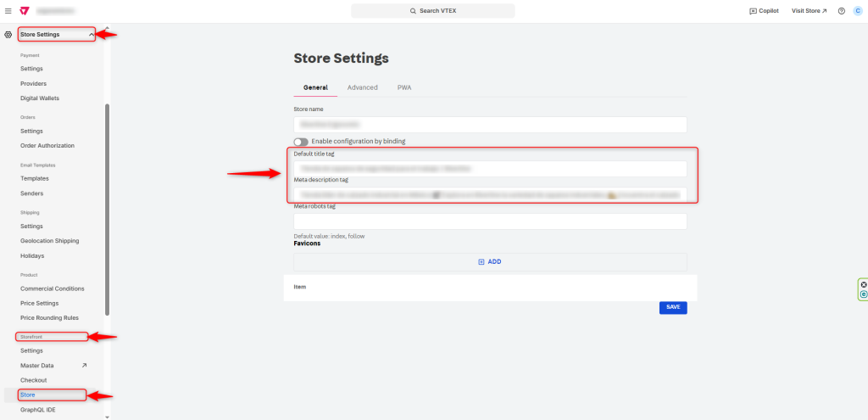Click the Copilot chat icon
Screen dimensions: 868x420
tap(753, 11)
